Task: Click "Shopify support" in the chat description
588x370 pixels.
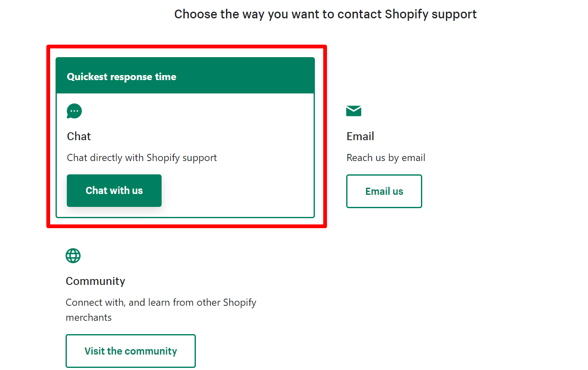Action: click(182, 158)
